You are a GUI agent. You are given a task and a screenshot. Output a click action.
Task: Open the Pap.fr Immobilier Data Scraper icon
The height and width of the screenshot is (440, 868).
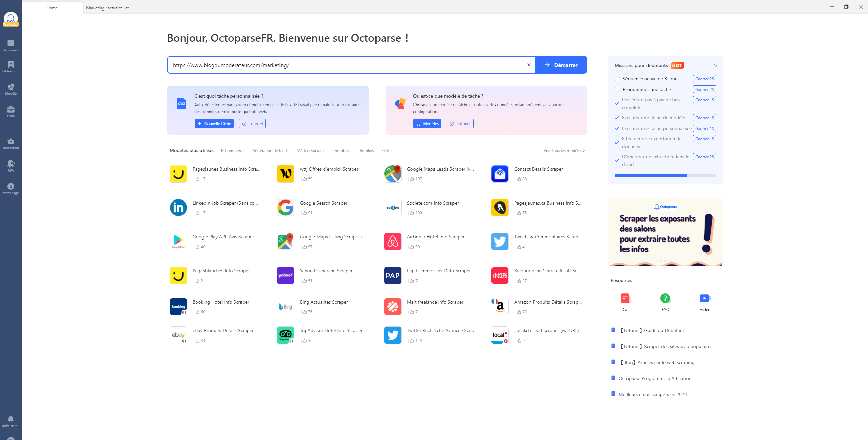pos(393,275)
